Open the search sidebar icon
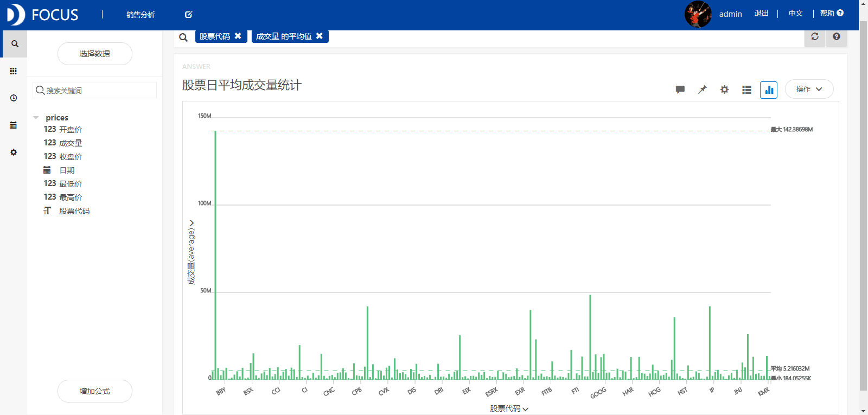 [15, 44]
